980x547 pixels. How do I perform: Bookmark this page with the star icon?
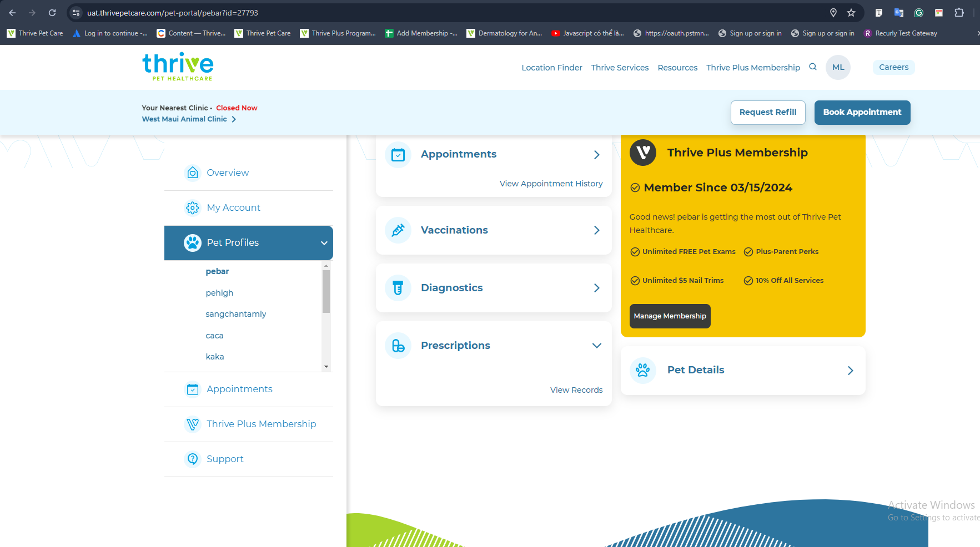851,13
